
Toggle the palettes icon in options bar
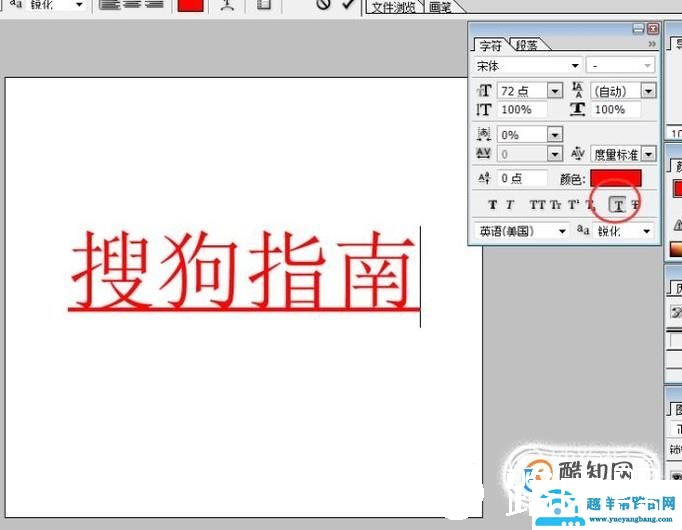tap(264, 4)
